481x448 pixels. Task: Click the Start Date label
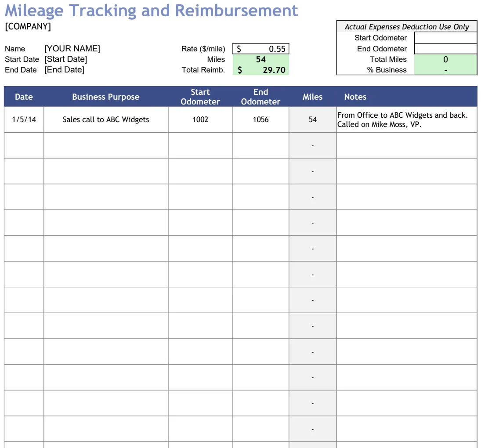coord(22,59)
